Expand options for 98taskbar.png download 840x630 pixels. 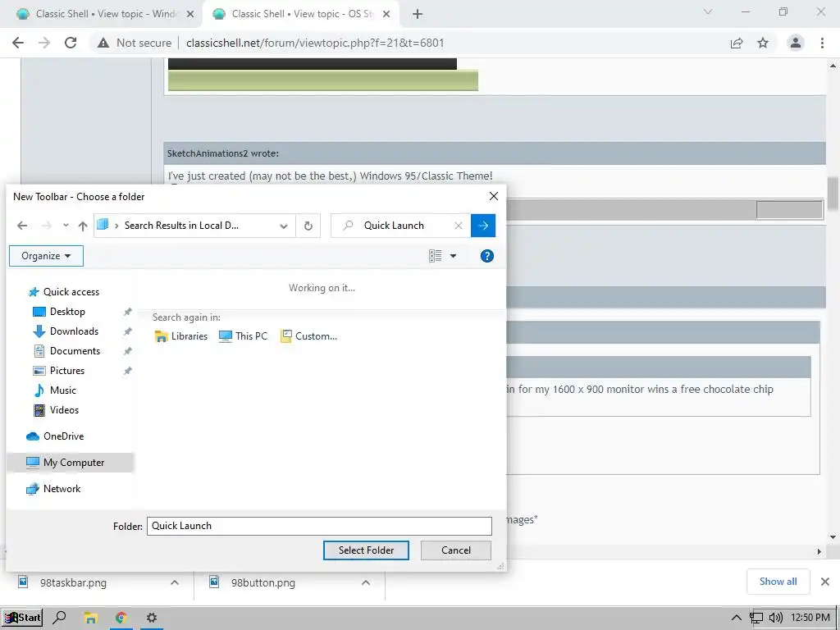point(175,582)
